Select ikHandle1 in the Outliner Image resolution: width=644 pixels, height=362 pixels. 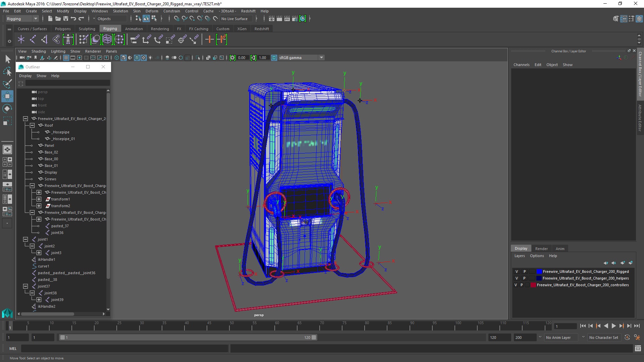(x=46, y=259)
